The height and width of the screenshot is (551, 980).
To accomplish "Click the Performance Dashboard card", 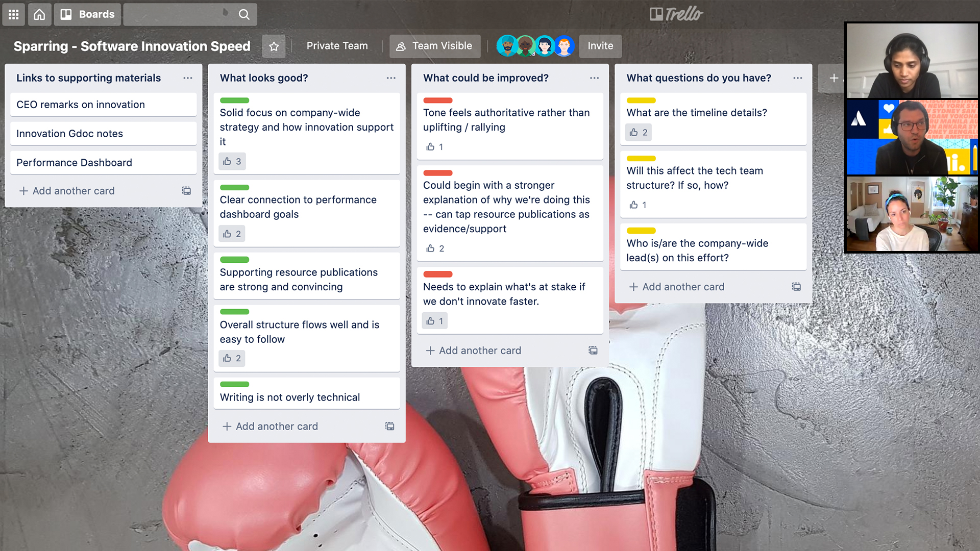I will [74, 162].
